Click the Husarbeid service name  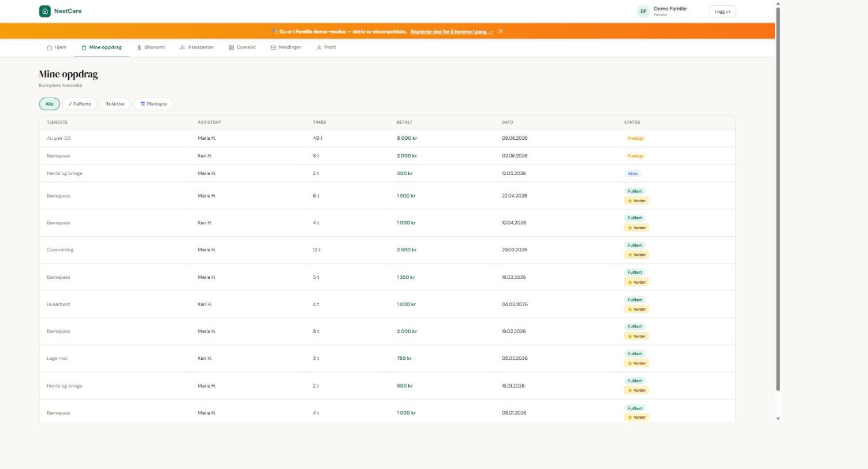[58, 304]
